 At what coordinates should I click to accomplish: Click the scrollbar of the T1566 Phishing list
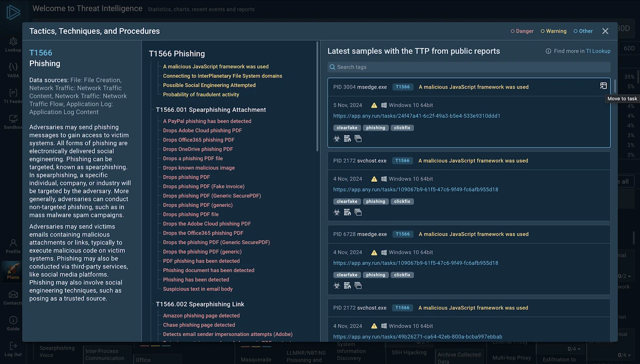[317, 96]
